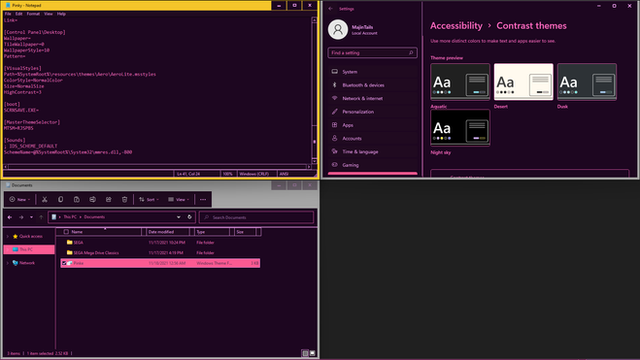
Task: Uncheck the Pinky file checkbox
Action: 64,263
